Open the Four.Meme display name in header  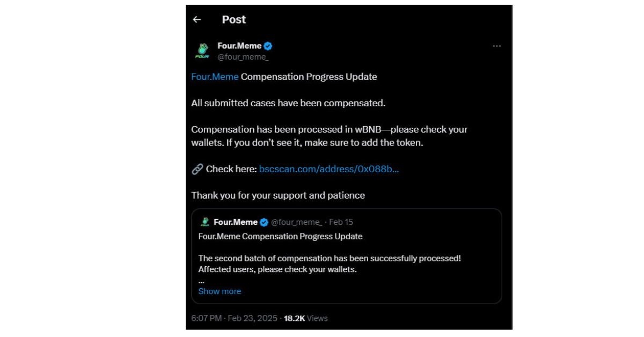[239, 46]
